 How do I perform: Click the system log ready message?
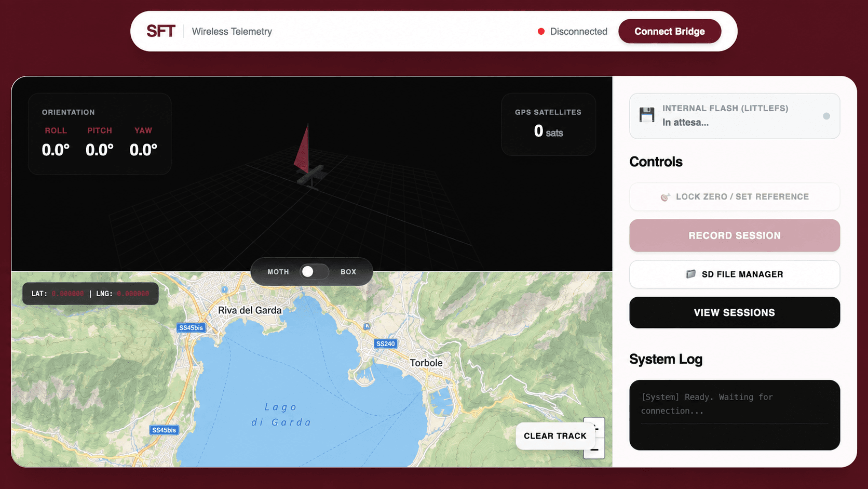(x=707, y=404)
